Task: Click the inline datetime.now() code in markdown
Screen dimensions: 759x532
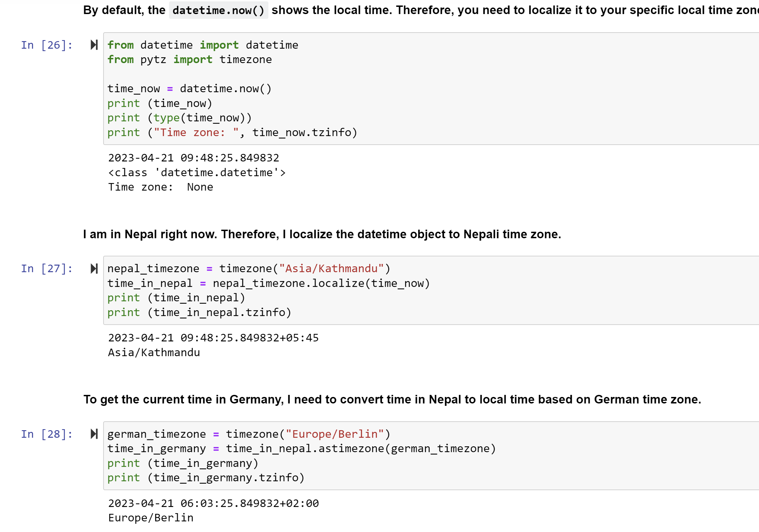Action: (218, 10)
